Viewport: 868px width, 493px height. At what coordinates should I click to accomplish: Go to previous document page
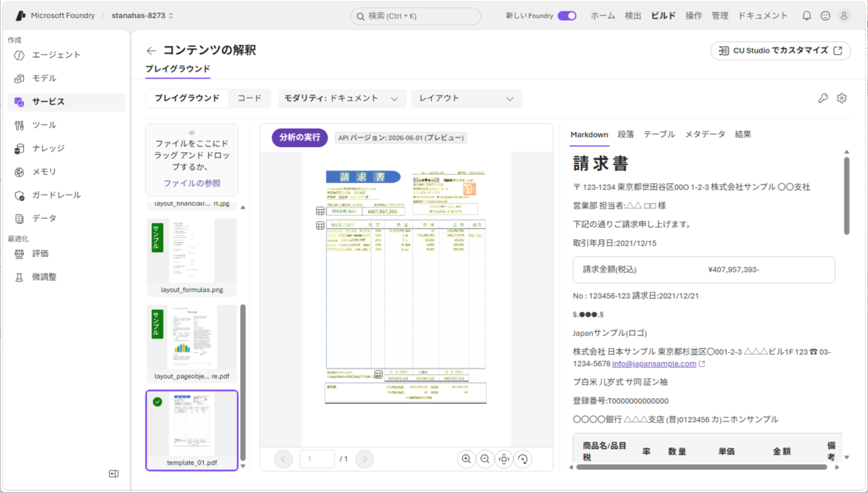283,459
